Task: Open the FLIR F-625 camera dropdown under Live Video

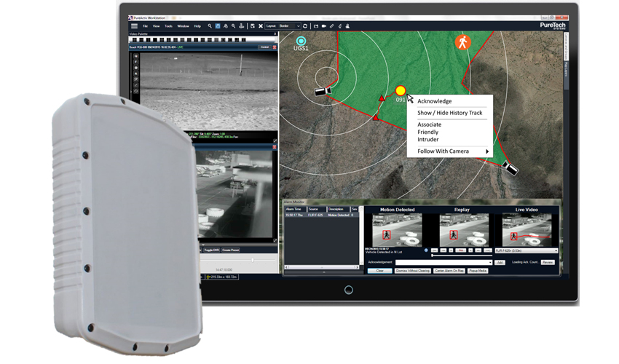Action: (x=527, y=250)
